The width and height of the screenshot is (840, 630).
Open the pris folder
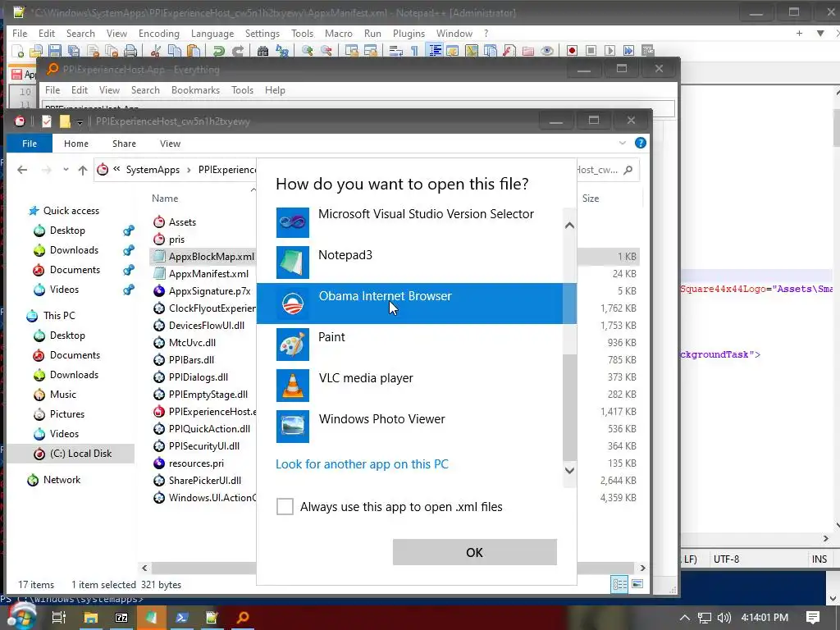coord(176,240)
